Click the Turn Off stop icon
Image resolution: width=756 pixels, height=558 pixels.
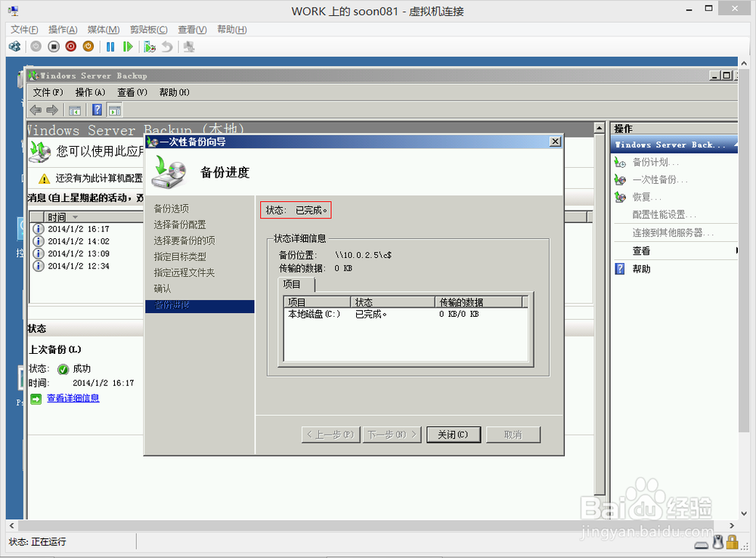tap(54, 47)
